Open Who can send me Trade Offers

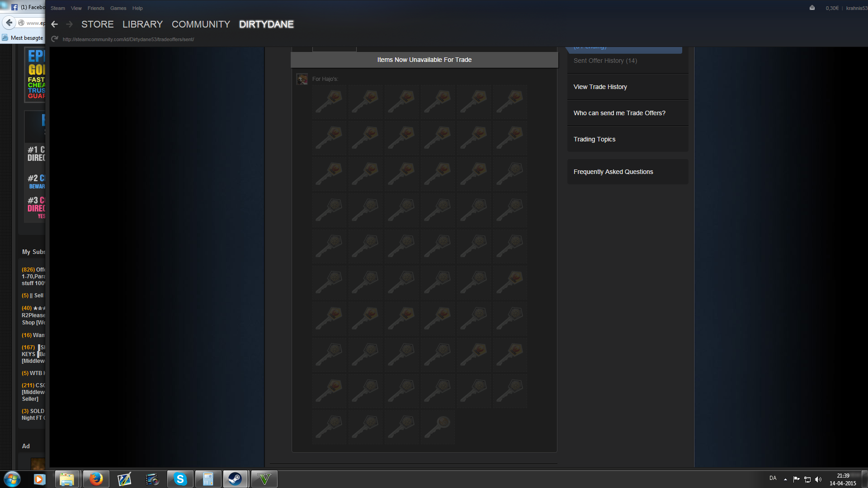click(619, 113)
